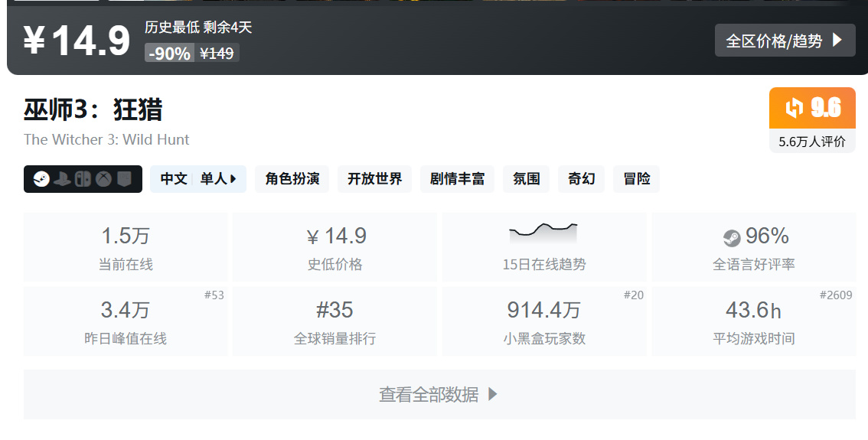
Task: Click the 15日在线趋势 sparkline chart
Action: point(543,233)
